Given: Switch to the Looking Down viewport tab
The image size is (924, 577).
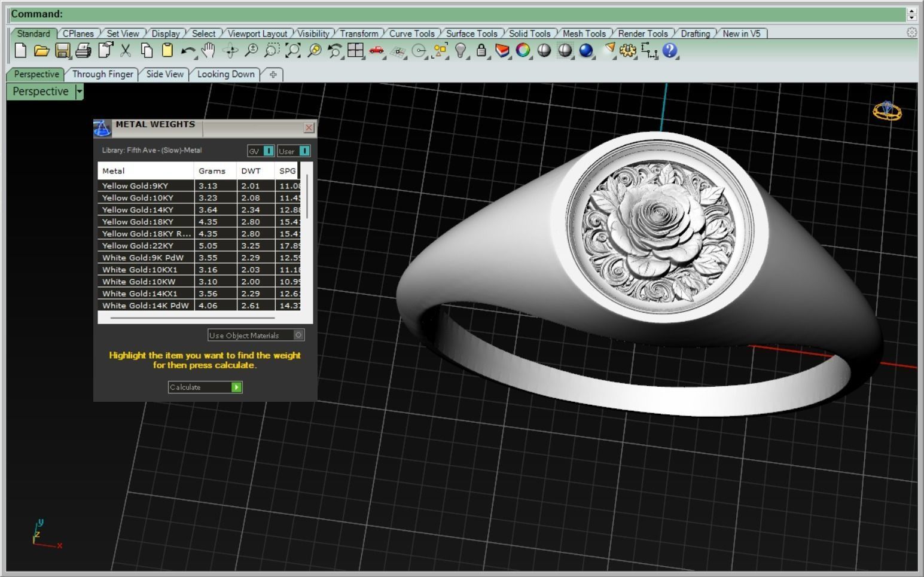Looking at the screenshot, I should (225, 74).
